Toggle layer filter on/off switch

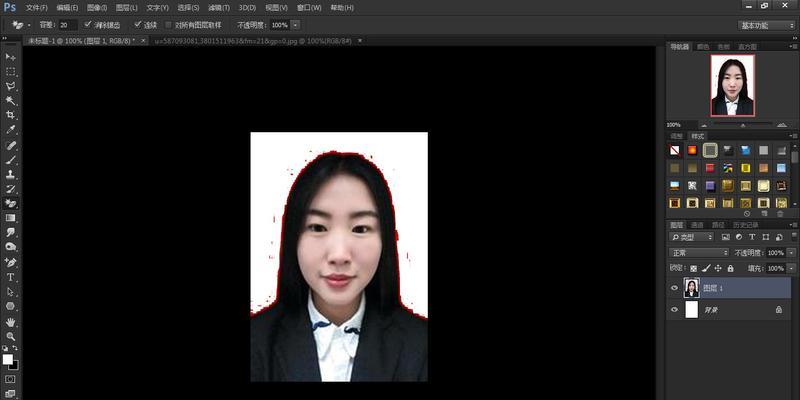click(792, 237)
